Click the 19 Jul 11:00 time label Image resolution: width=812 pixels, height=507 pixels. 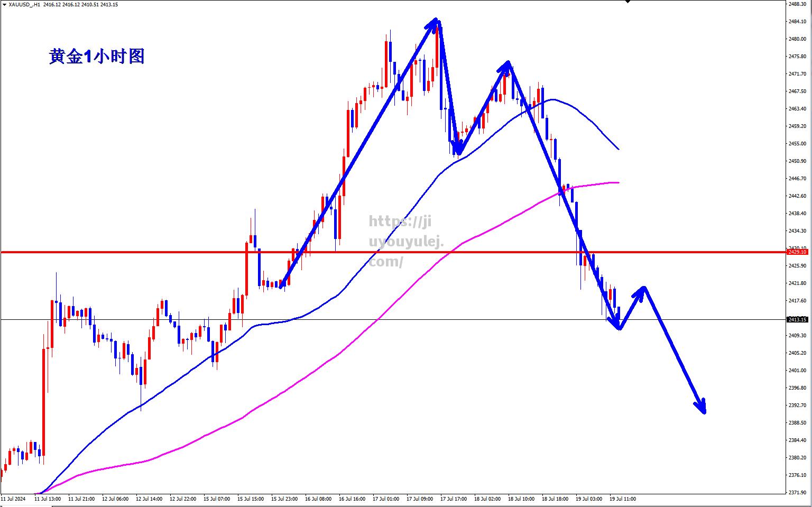coord(623,499)
